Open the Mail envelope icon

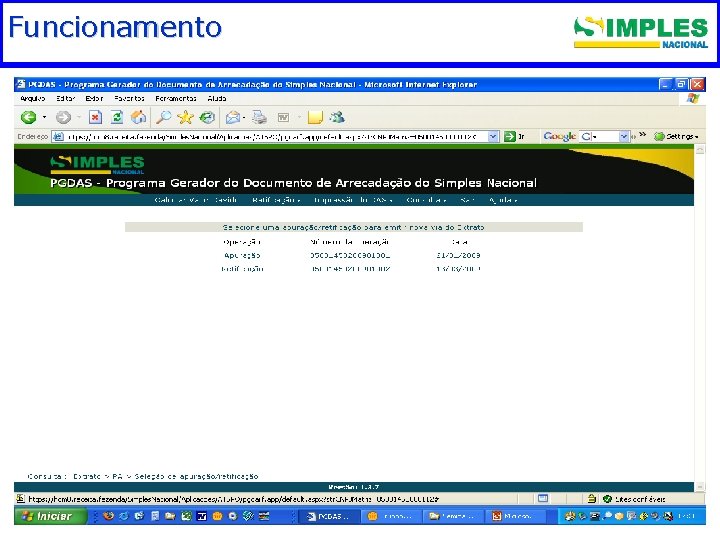click(233, 118)
